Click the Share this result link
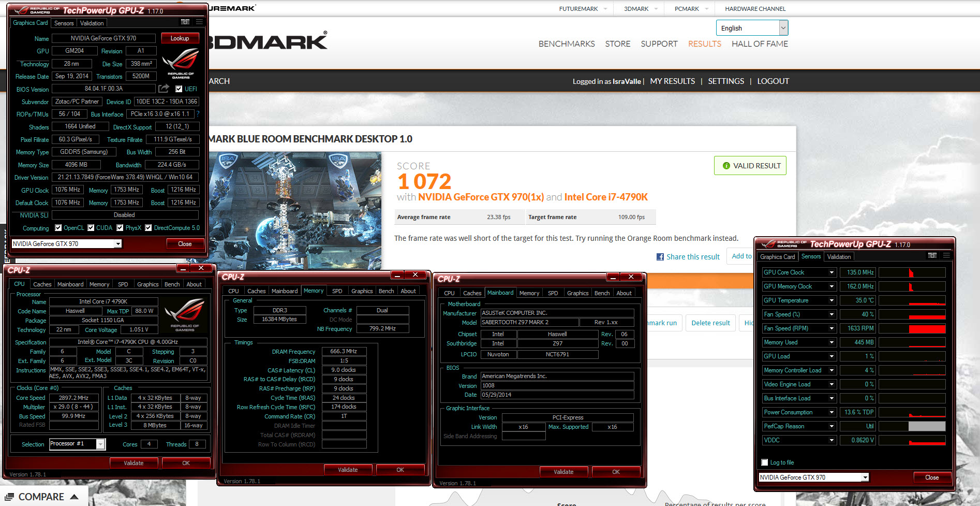 [x=693, y=257]
